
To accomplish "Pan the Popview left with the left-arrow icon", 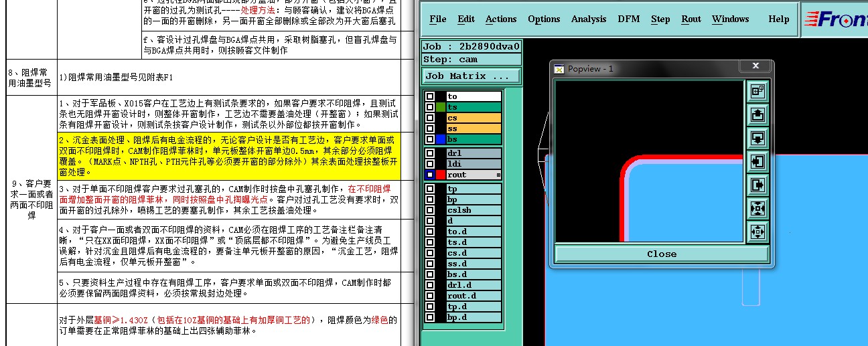I will (757, 161).
